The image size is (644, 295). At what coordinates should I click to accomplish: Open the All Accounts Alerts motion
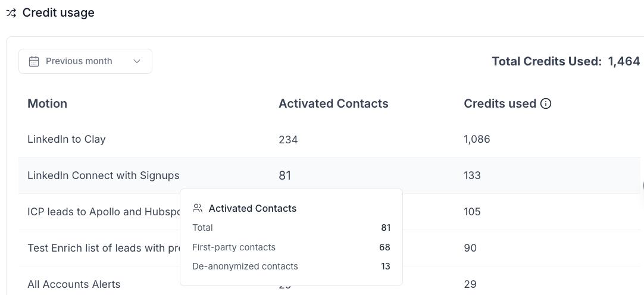74,284
